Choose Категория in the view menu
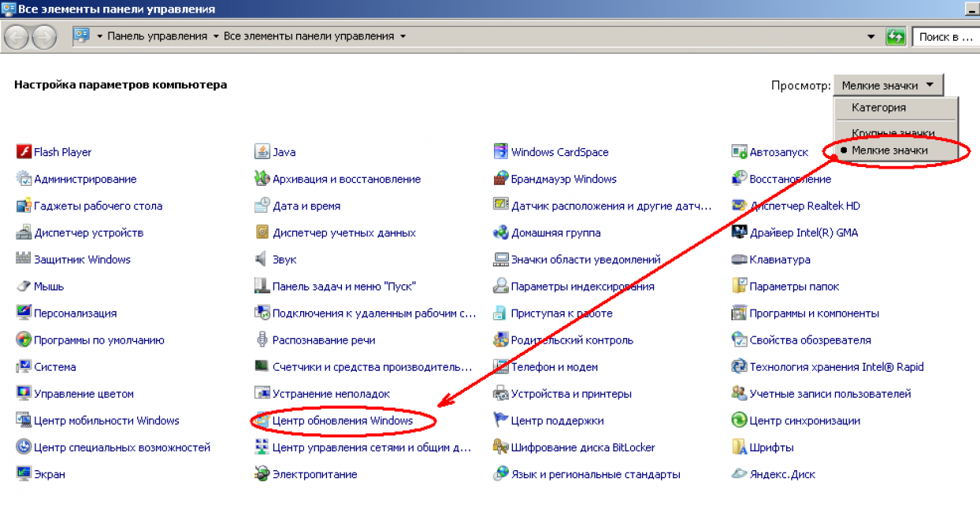 click(878, 108)
